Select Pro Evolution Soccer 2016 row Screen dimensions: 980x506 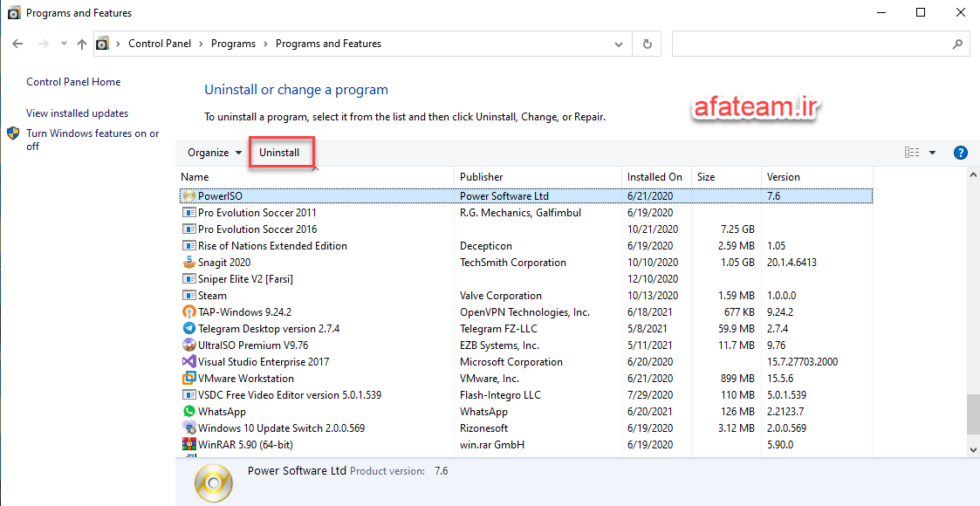tap(525, 229)
